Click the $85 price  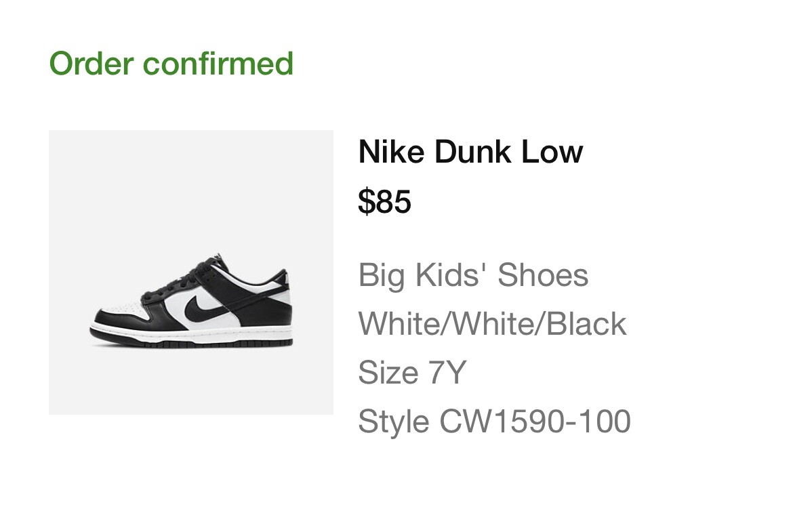point(384,201)
